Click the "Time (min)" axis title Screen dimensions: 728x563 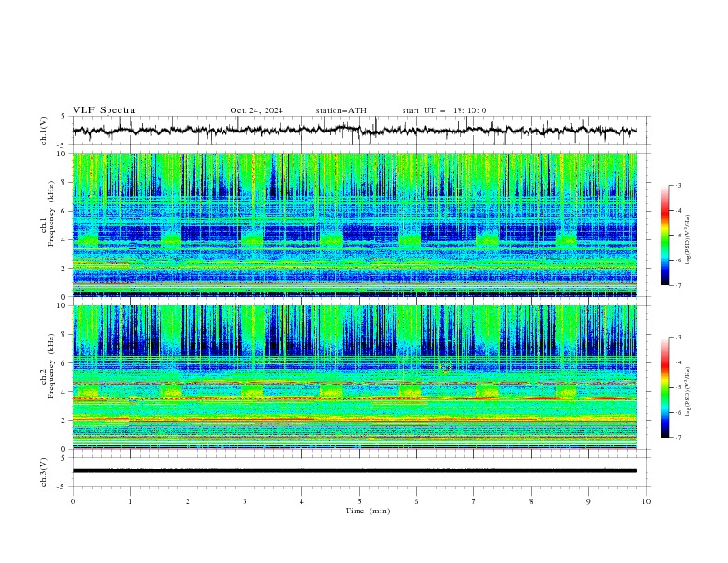pos(368,511)
